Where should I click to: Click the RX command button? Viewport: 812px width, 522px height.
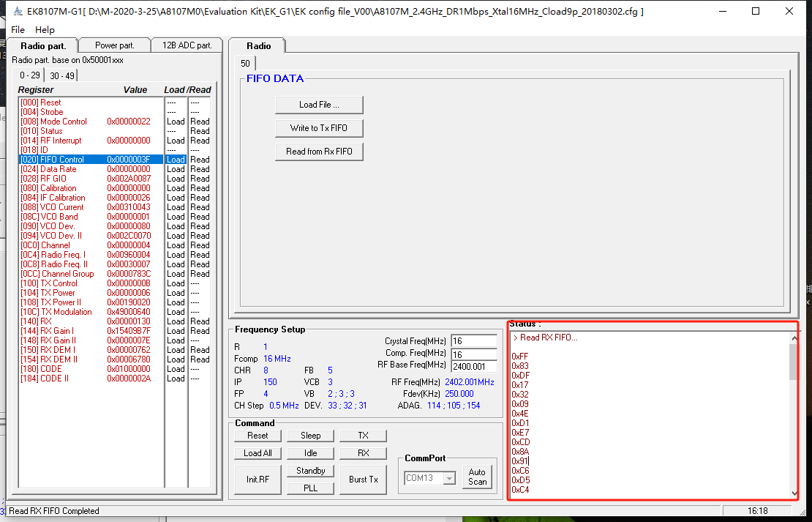[363, 453]
